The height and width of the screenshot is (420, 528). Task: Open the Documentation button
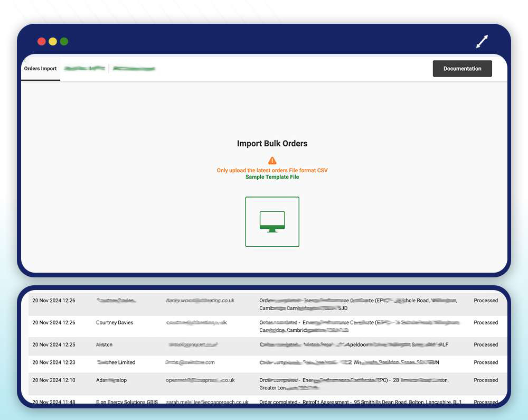pos(462,68)
